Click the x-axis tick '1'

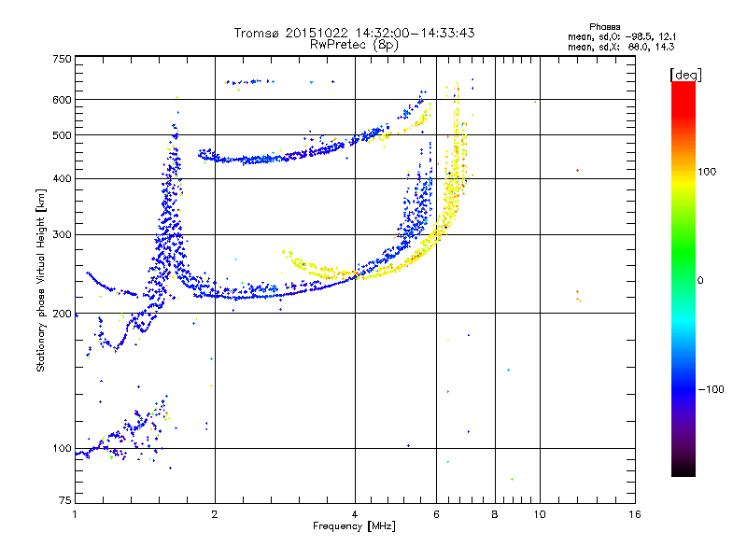pos(75,514)
